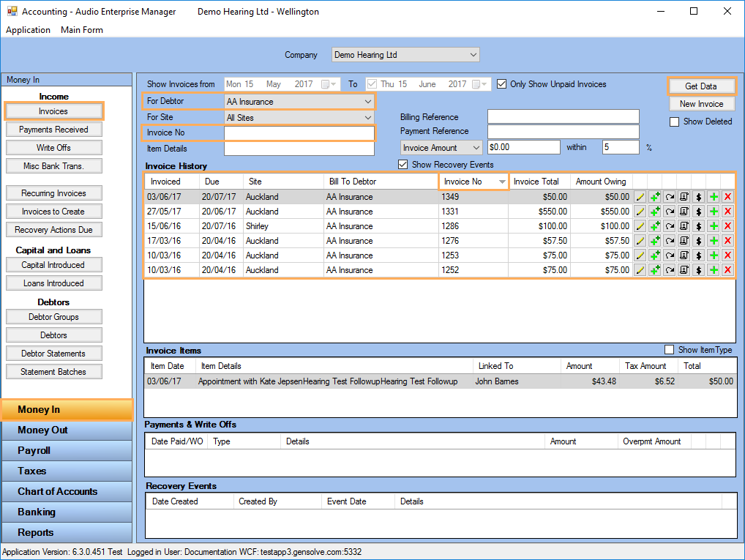Switch to Payroll section
Screen dimensions: 745x560
[67, 451]
